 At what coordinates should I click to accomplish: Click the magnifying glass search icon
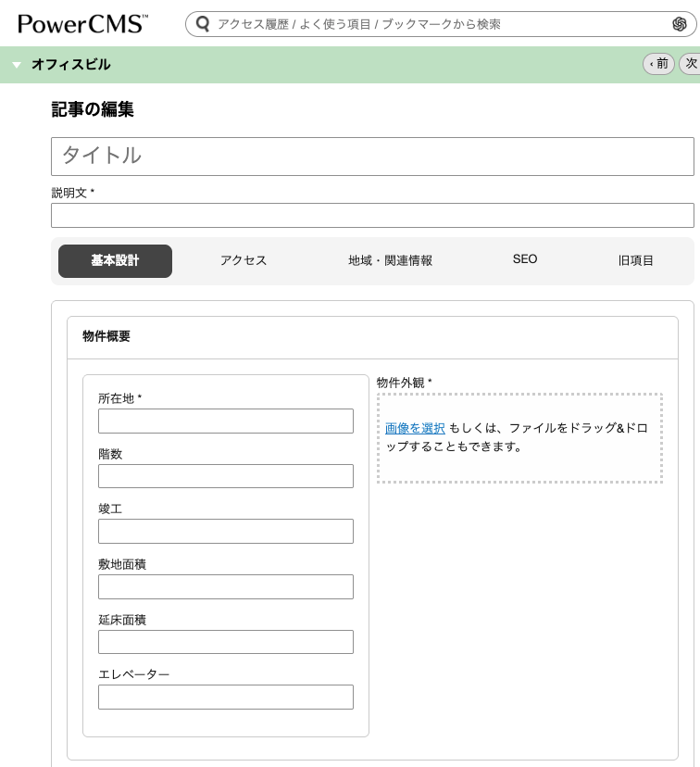(203, 24)
